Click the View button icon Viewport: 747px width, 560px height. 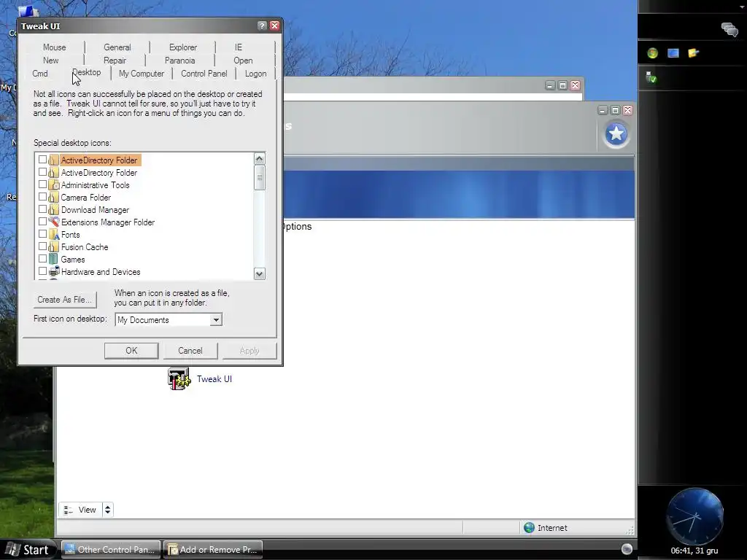(x=68, y=510)
